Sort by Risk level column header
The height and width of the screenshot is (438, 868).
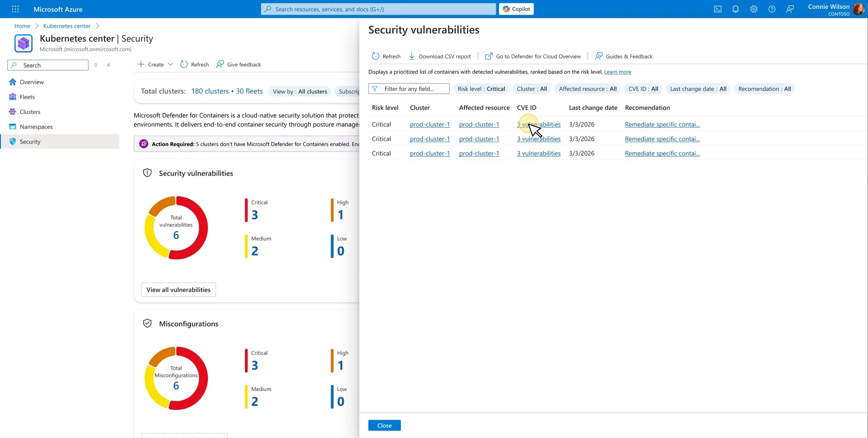coord(385,108)
